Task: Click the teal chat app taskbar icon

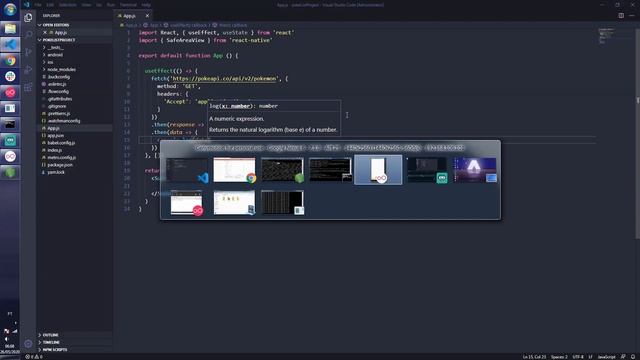Action: pos(10,140)
